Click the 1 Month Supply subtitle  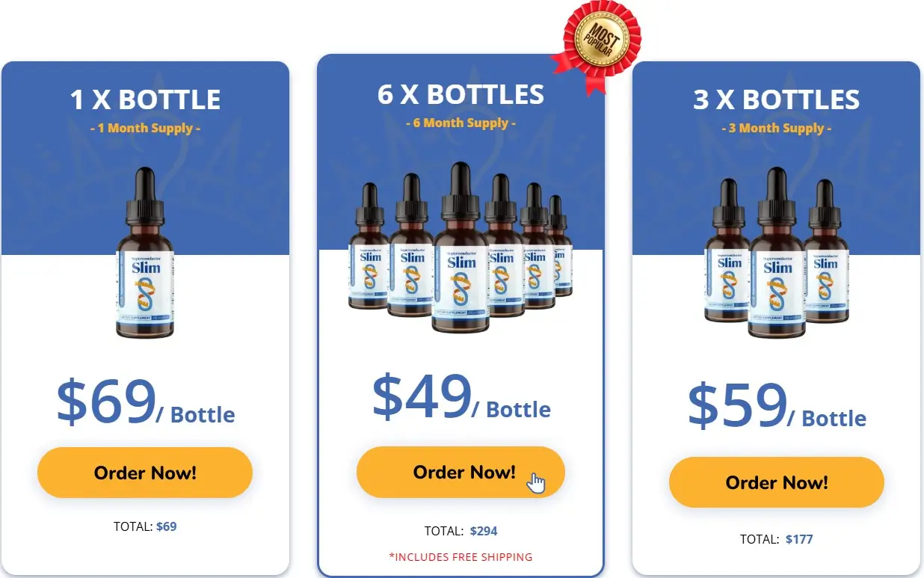(145, 128)
